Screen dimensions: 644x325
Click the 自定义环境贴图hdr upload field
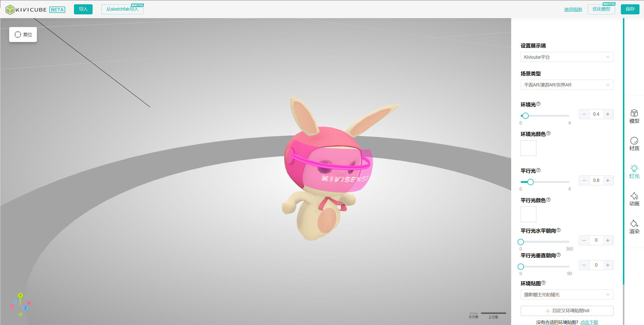click(567, 311)
